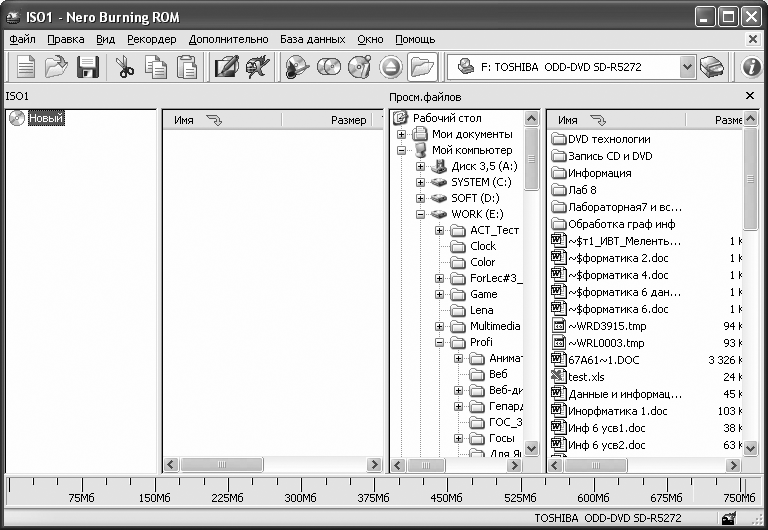768x530 pixels.
Task: Select the Лаб 8 folder
Action: click(582, 190)
